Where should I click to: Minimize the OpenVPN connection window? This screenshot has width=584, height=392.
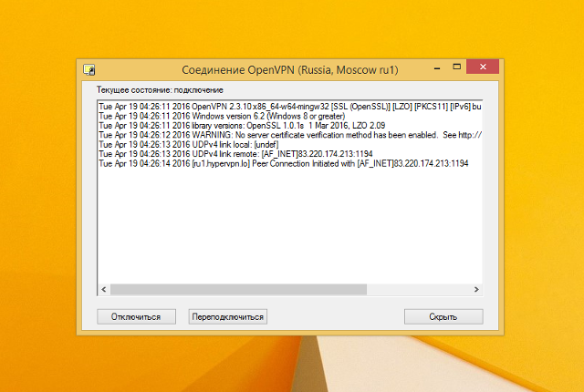437,67
